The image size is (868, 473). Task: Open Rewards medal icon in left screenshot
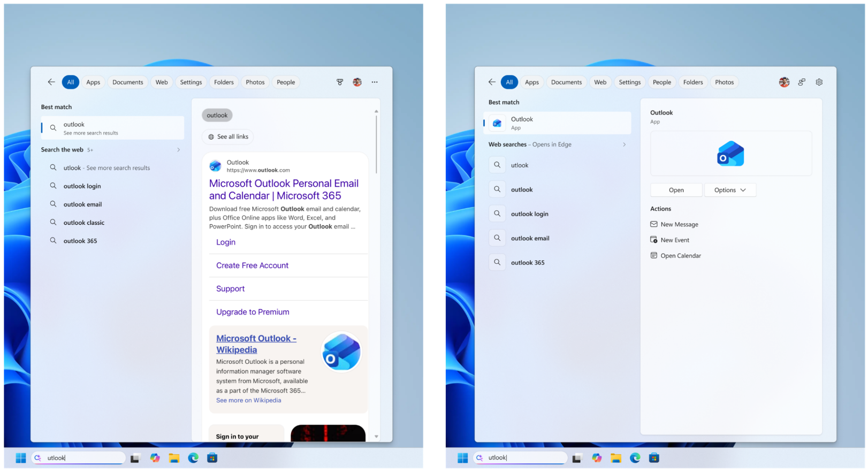[340, 82]
